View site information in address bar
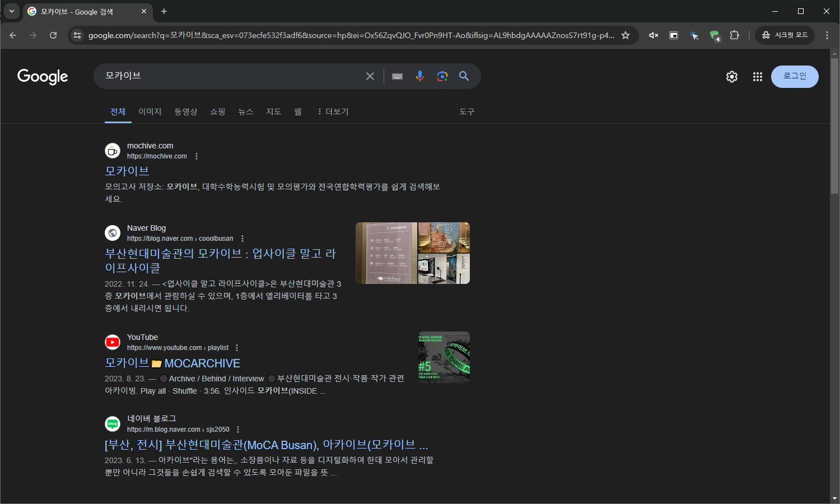 click(77, 35)
